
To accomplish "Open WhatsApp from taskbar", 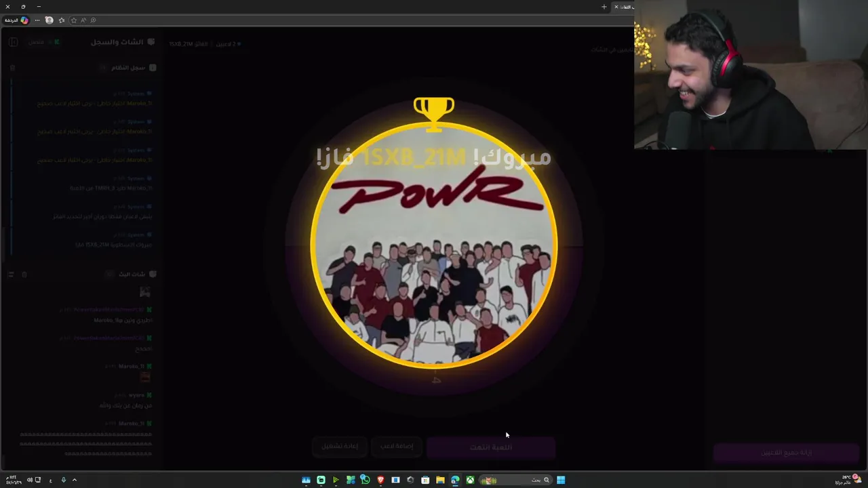I will coord(366,480).
